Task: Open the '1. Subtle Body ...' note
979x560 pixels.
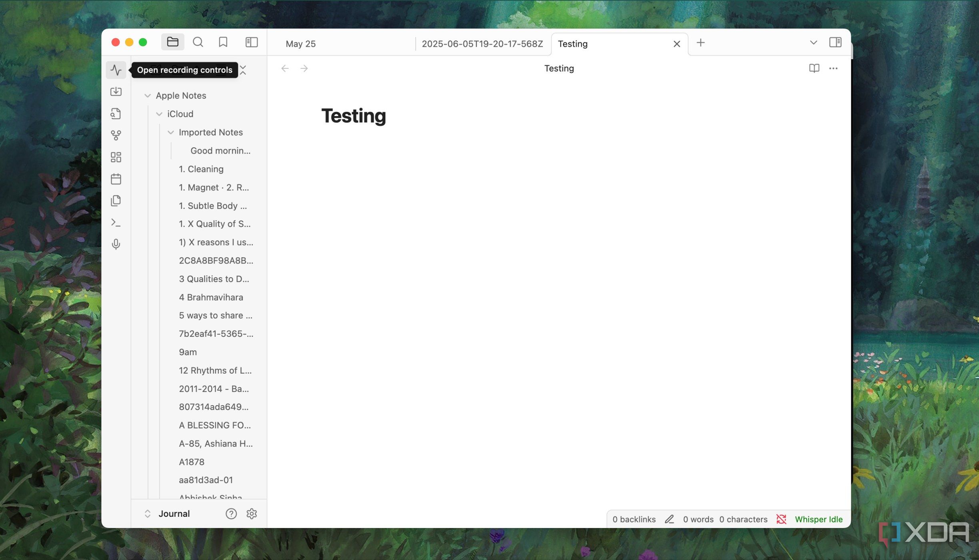Action: click(x=213, y=206)
